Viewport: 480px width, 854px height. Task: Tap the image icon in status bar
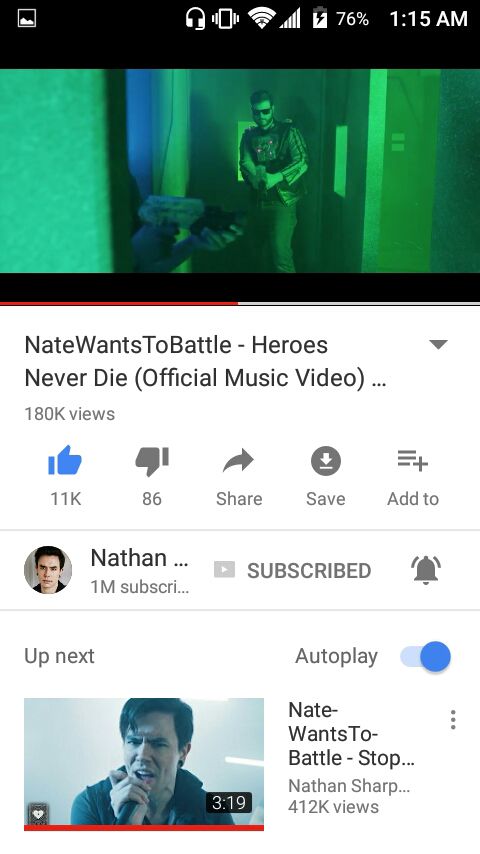click(x=27, y=19)
